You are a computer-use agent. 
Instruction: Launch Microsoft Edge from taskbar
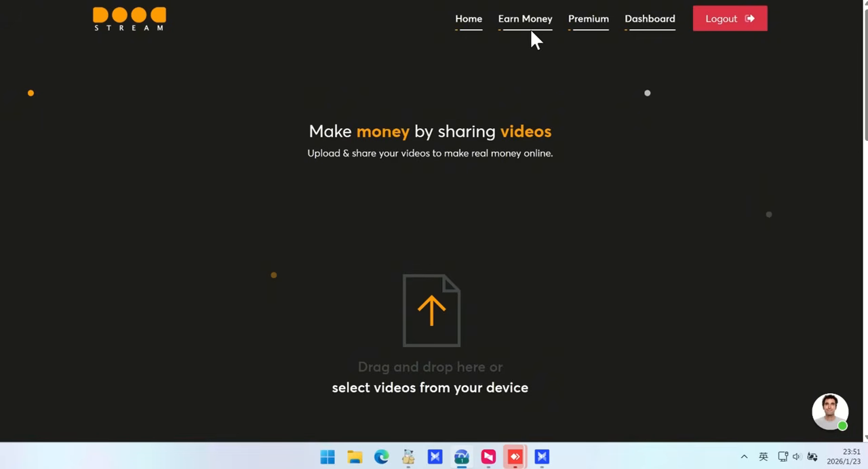click(x=382, y=457)
